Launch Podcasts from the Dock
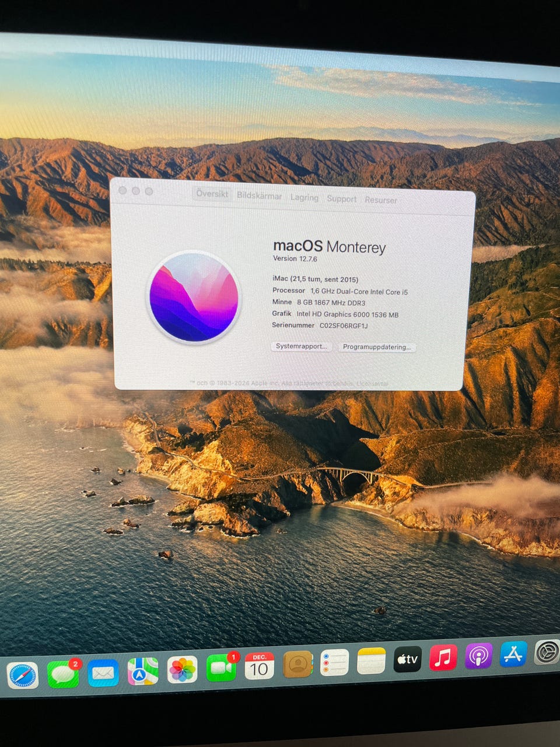Image resolution: width=560 pixels, height=747 pixels. pyautogui.click(x=478, y=656)
